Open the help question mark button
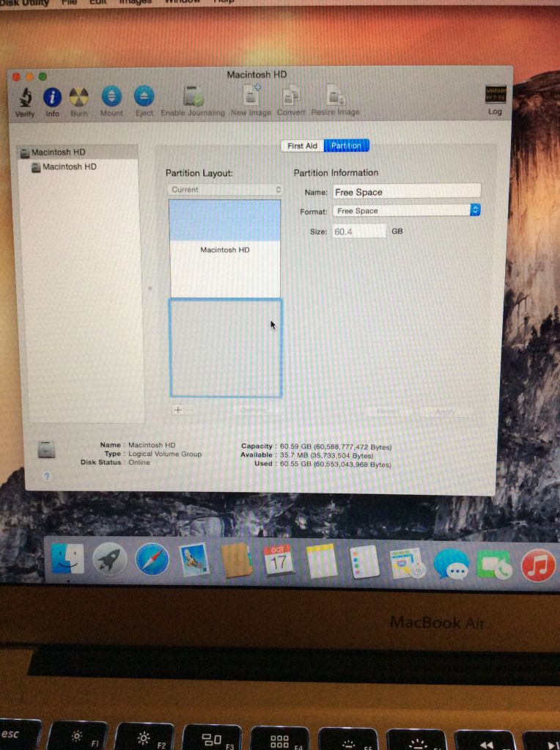The width and height of the screenshot is (560, 750). click(x=47, y=477)
